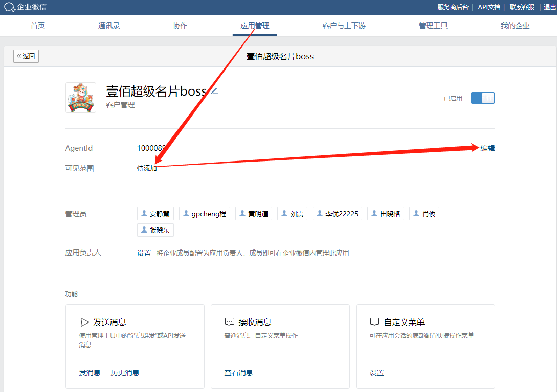
Task: Click the 可见范围 field label
Action: 80,168
